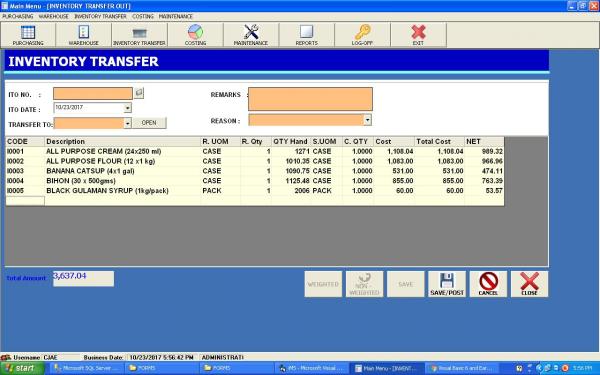Screen dimensions: 600x375
Task: Click the NET column header
Action: (x=484, y=142)
